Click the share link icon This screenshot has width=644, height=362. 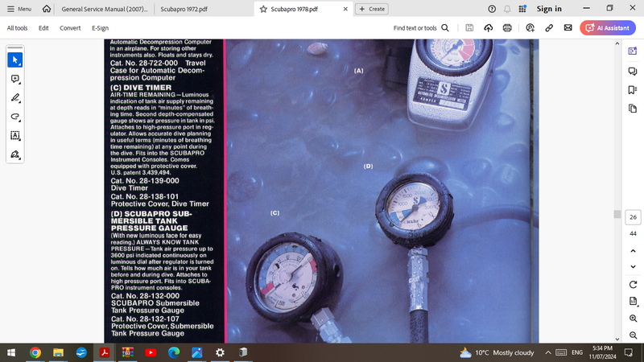click(548, 28)
